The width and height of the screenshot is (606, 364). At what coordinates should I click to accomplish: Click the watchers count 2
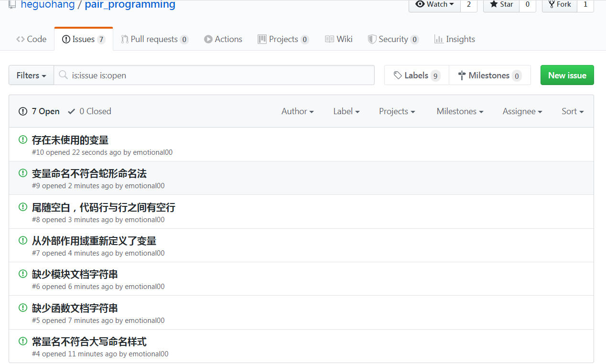pos(469,5)
